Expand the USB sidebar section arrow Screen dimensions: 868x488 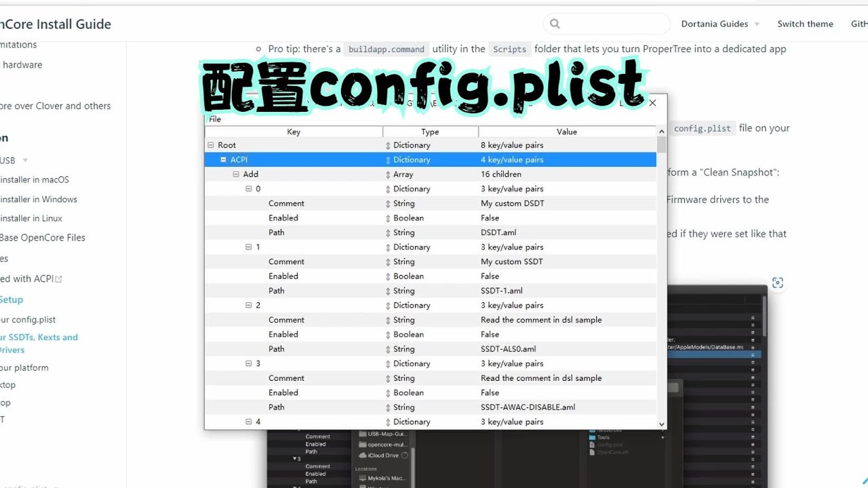click(25, 161)
